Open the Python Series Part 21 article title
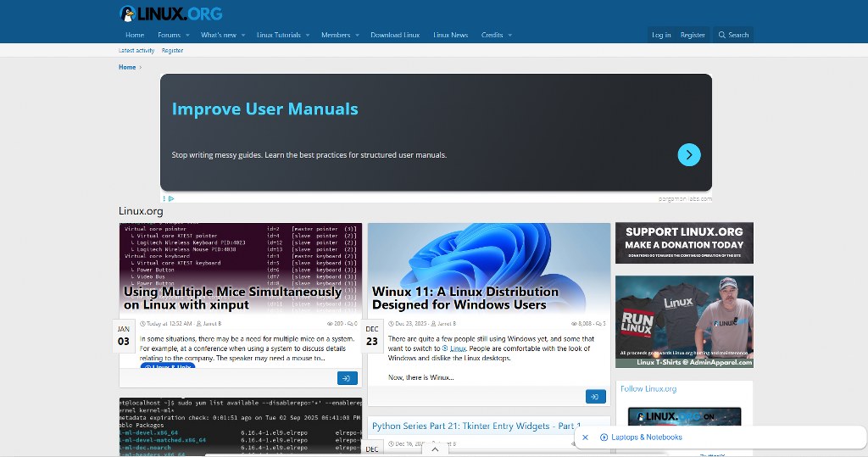The image size is (868, 457). pyautogui.click(x=476, y=426)
